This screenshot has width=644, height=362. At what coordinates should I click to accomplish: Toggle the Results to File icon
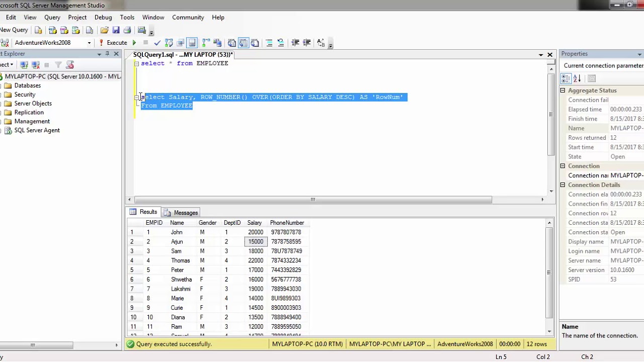[255, 43]
